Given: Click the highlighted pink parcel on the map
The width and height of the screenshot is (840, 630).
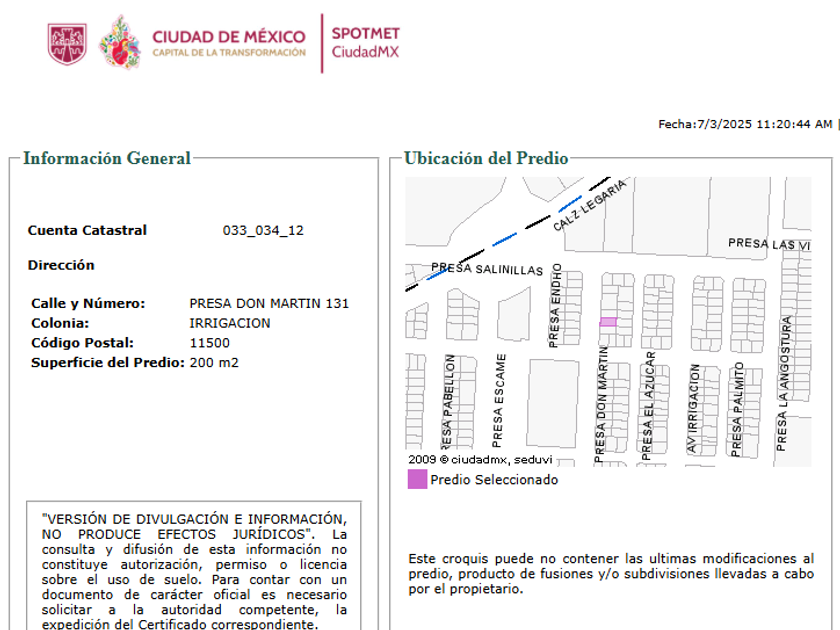Looking at the screenshot, I should pyautogui.click(x=608, y=322).
